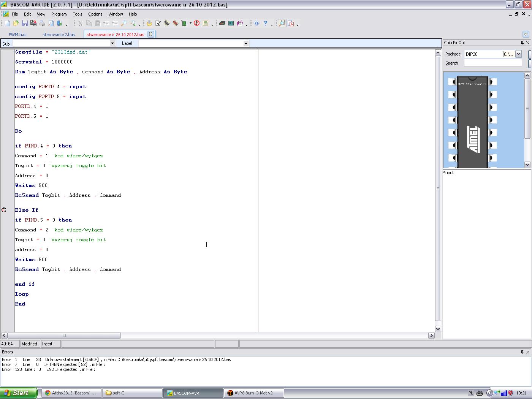
Task: Switch to the sterowanie 2.bas tab
Action: (x=59, y=34)
